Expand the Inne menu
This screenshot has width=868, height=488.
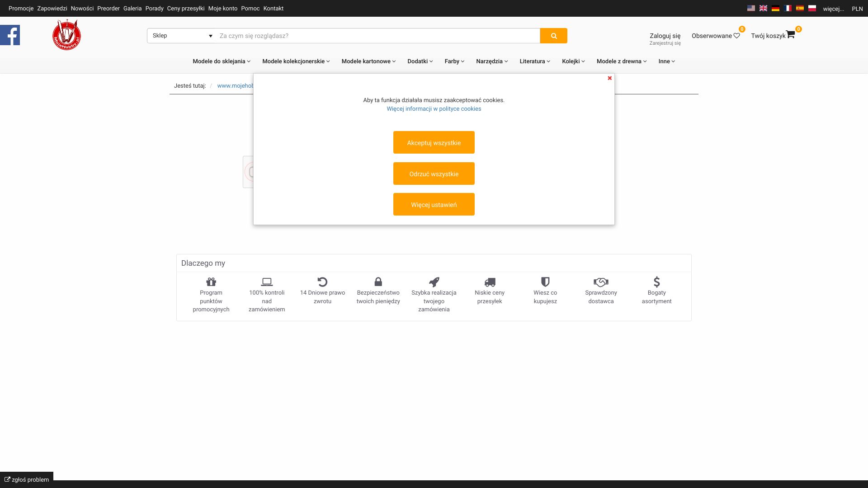tap(666, 61)
